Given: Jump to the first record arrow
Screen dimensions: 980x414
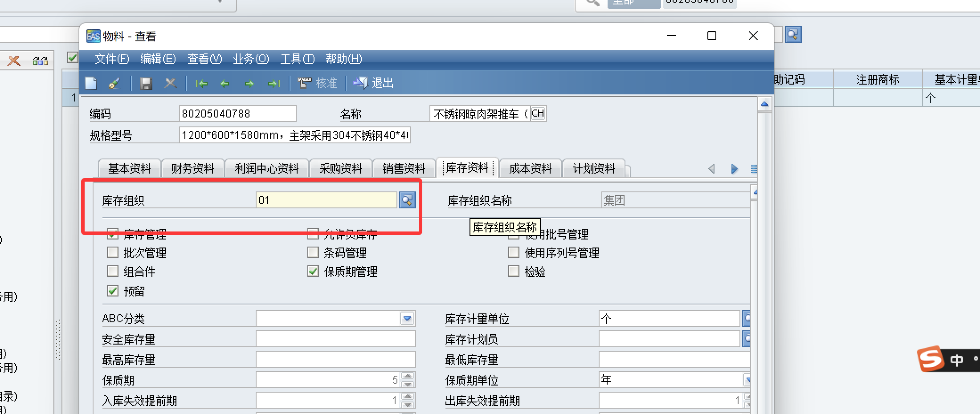Looking at the screenshot, I should 201,83.
